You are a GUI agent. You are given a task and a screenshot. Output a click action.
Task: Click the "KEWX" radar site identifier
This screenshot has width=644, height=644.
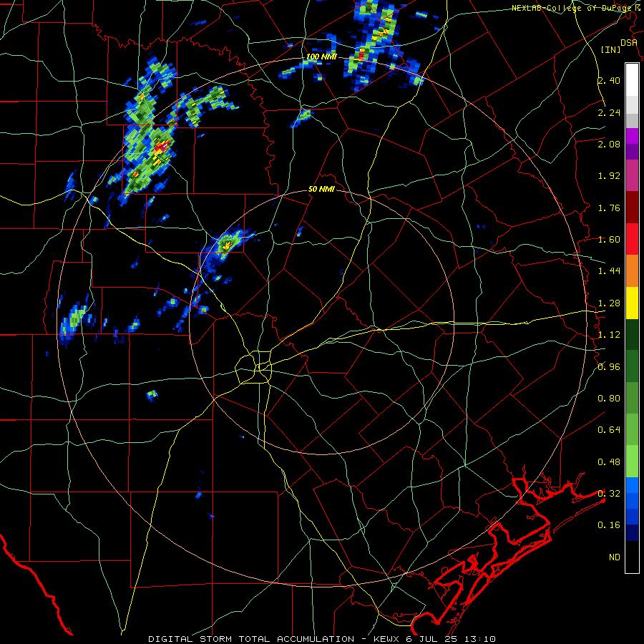(387, 639)
